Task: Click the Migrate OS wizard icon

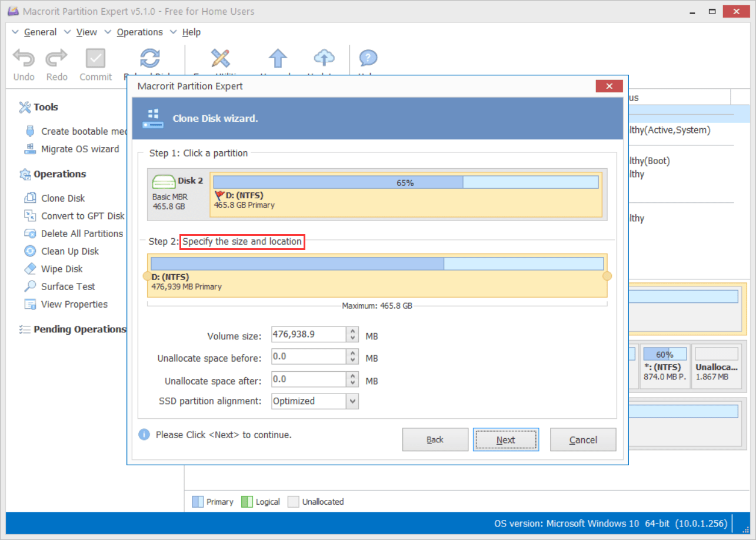Action: coord(30,149)
